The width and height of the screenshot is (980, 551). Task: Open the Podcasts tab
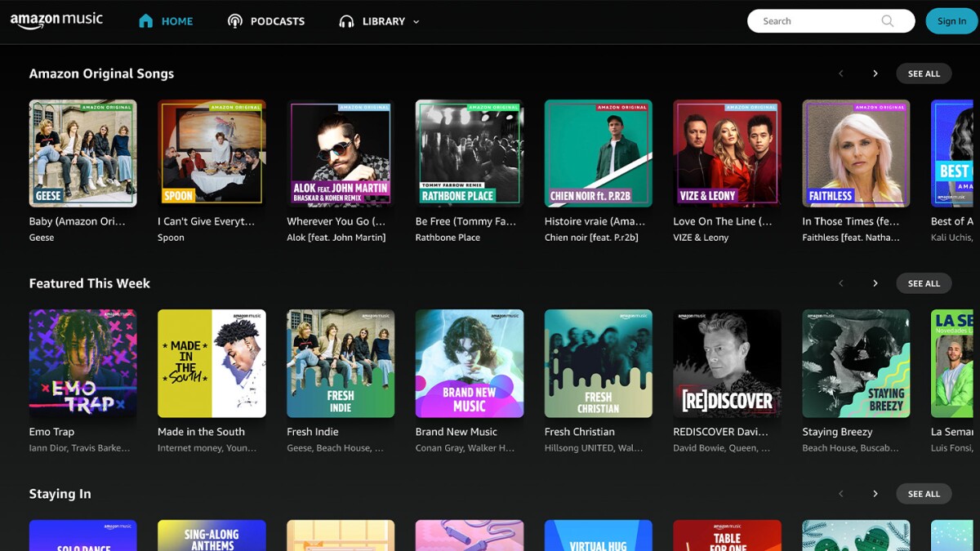point(277,21)
